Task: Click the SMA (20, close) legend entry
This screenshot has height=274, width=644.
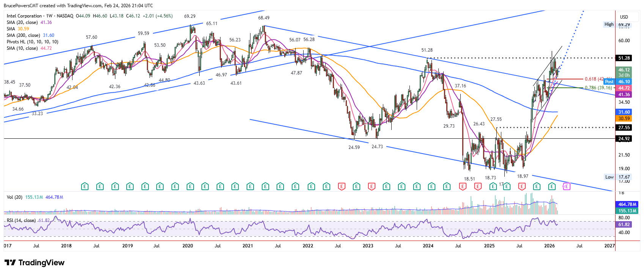Action: 29,22
